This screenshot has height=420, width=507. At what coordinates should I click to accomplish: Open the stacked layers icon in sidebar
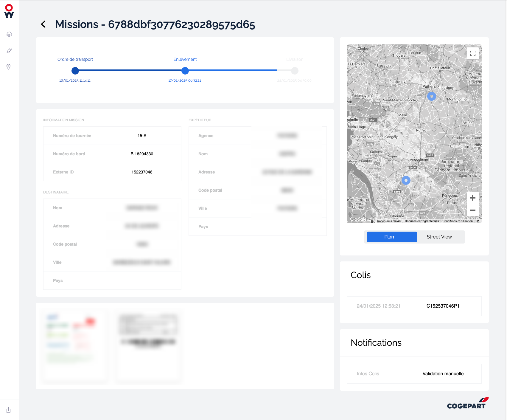coord(9,34)
